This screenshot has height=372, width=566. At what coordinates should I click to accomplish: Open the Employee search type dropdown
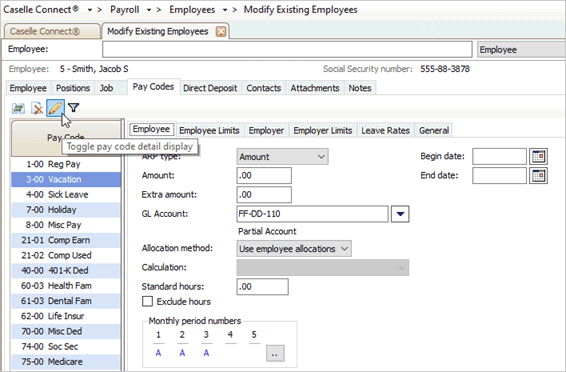pos(521,49)
